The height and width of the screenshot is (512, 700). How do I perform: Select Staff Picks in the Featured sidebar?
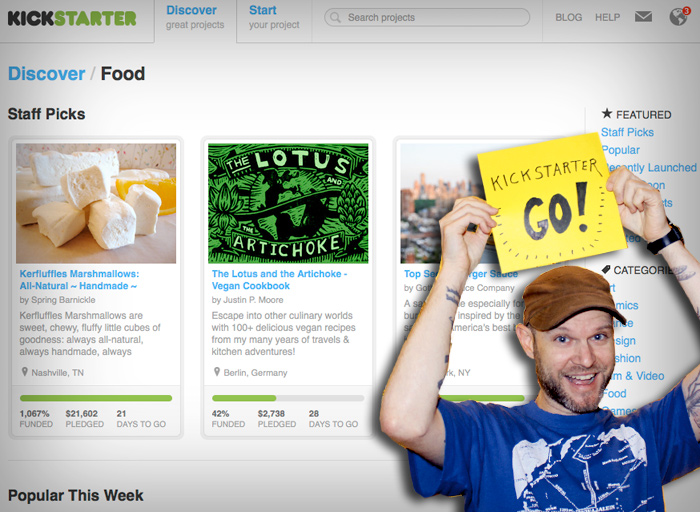point(627,132)
